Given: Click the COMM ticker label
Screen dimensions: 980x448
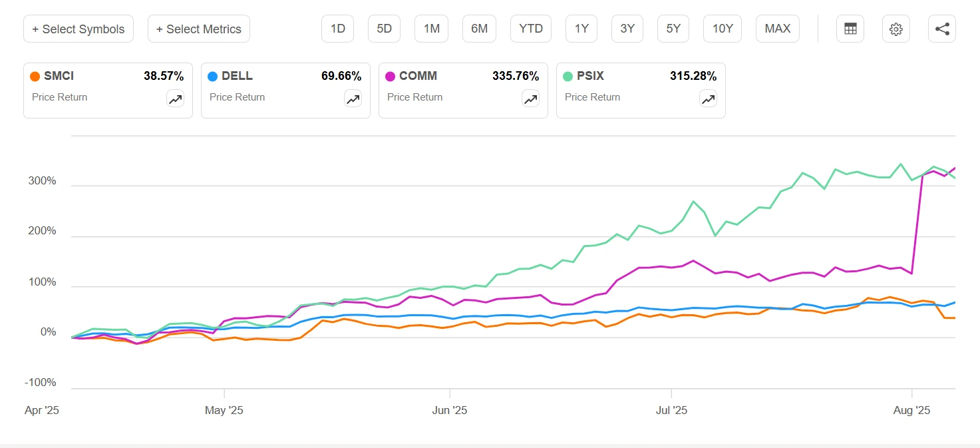Looking at the screenshot, I should coord(418,77).
